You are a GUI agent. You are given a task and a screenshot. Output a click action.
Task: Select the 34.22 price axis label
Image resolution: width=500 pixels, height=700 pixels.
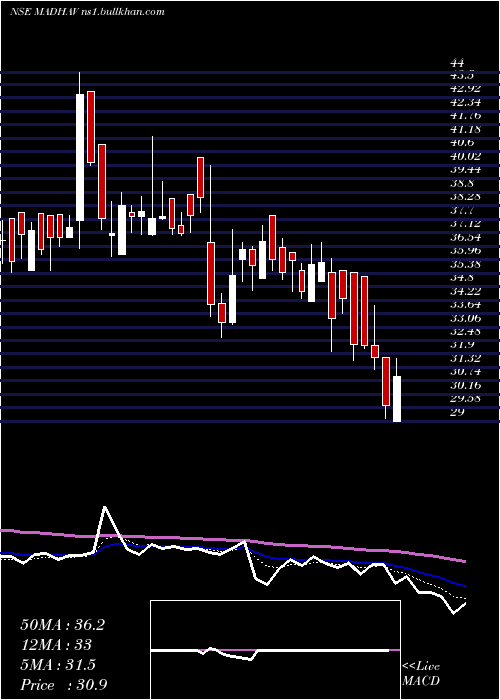point(465,291)
